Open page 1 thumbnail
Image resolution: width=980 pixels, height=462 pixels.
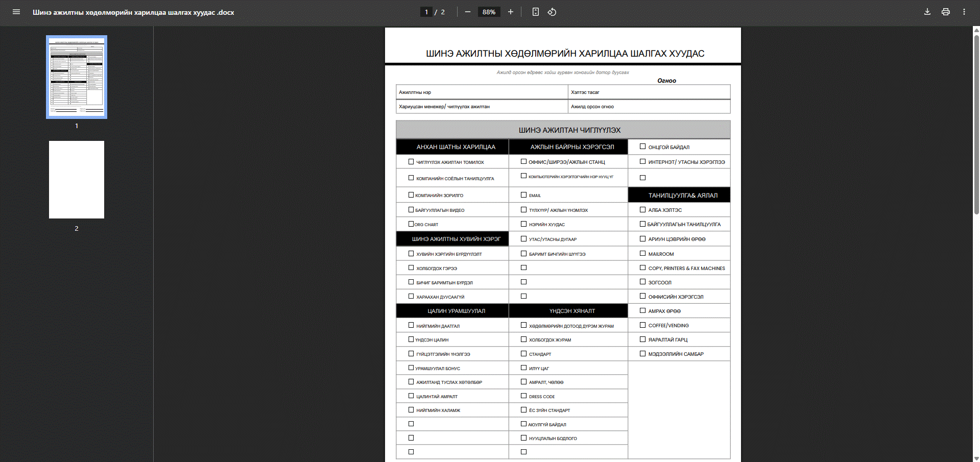(x=77, y=77)
